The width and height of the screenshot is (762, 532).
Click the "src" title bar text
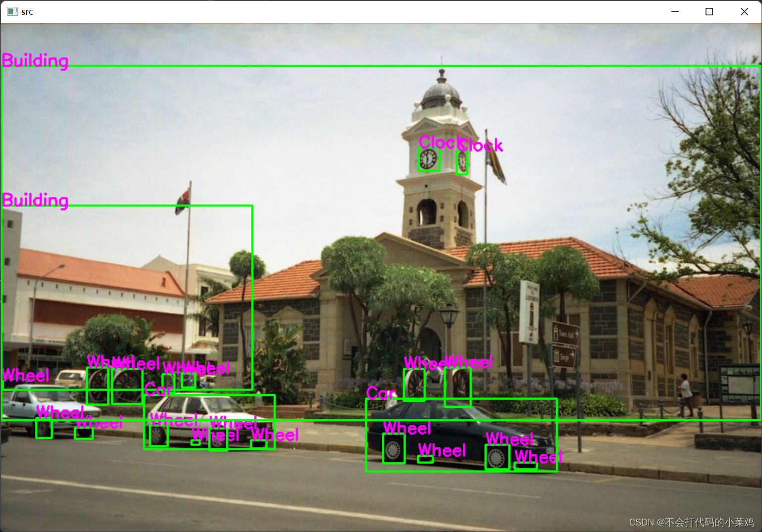(x=27, y=11)
